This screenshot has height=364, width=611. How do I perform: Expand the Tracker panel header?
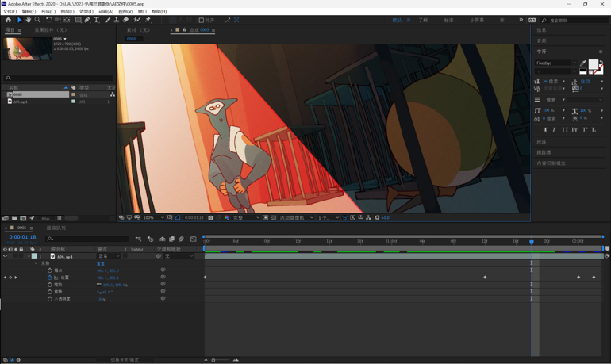coord(544,152)
